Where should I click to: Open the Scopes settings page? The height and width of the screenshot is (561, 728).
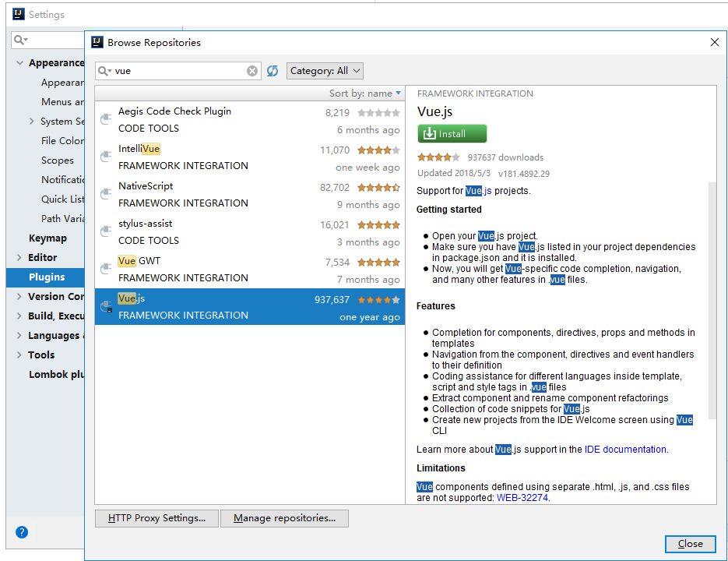click(57, 161)
